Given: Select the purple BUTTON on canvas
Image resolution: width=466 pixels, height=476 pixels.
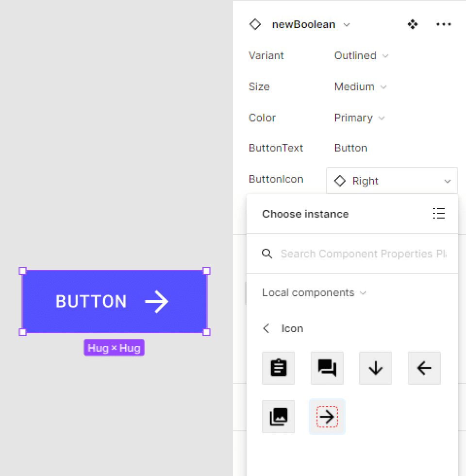Looking at the screenshot, I should tap(115, 302).
